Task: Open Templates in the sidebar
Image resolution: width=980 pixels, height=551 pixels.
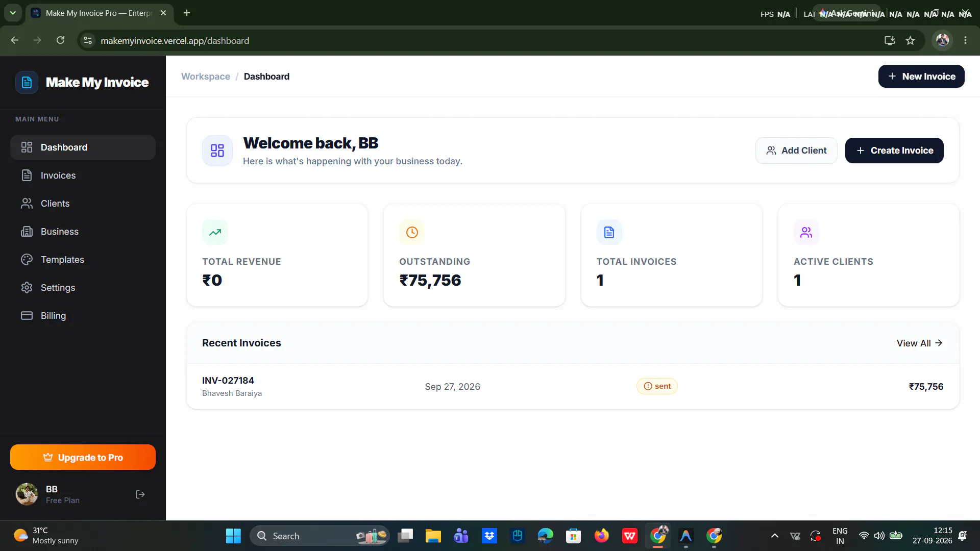Action: click(83, 260)
